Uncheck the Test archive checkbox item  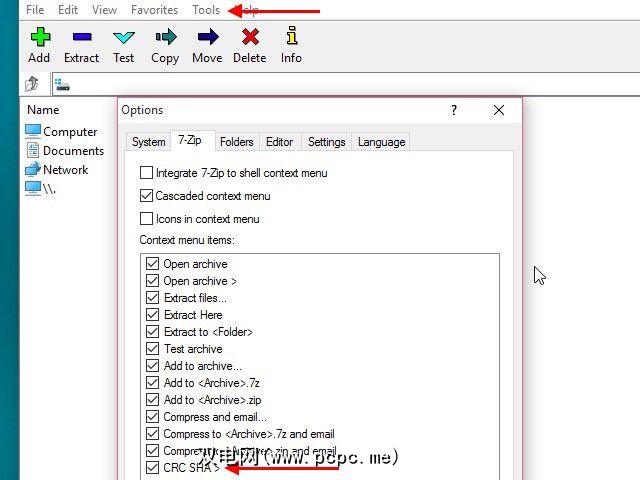[152, 349]
